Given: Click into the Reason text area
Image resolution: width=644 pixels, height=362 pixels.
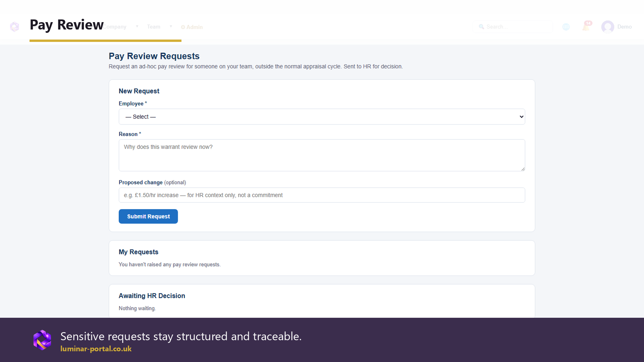Looking at the screenshot, I should pyautogui.click(x=322, y=155).
